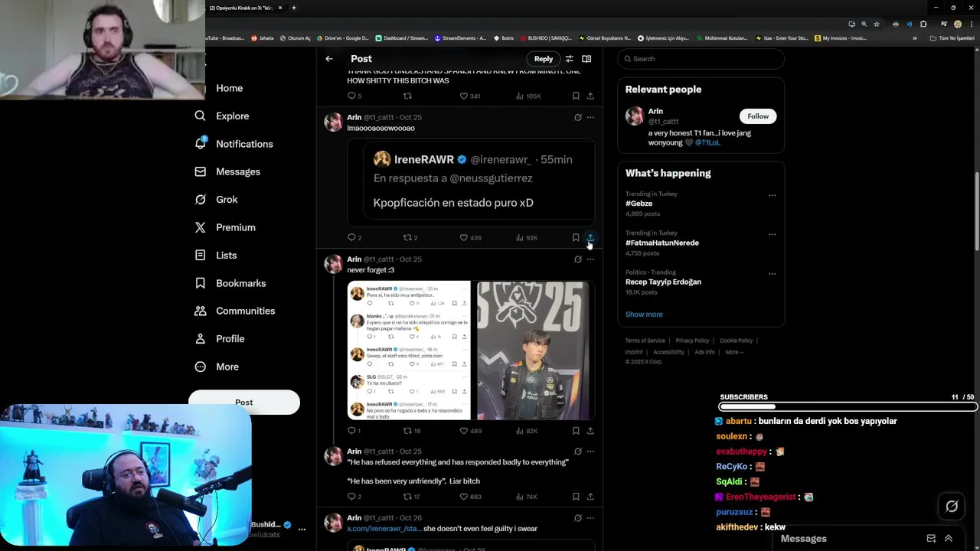Open options for Recep Tayyip Erdoğan trend

pyautogui.click(x=772, y=273)
